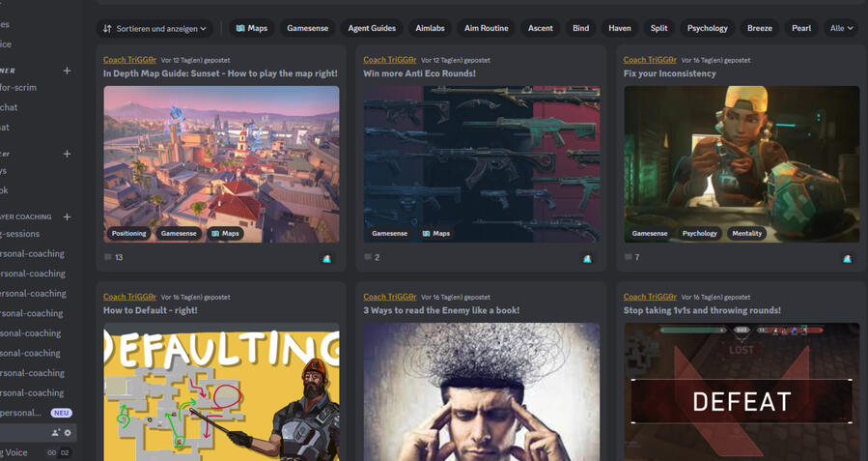Toggle the Maps tag filter
This screenshot has width=868, height=461.
pyautogui.click(x=252, y=28)
